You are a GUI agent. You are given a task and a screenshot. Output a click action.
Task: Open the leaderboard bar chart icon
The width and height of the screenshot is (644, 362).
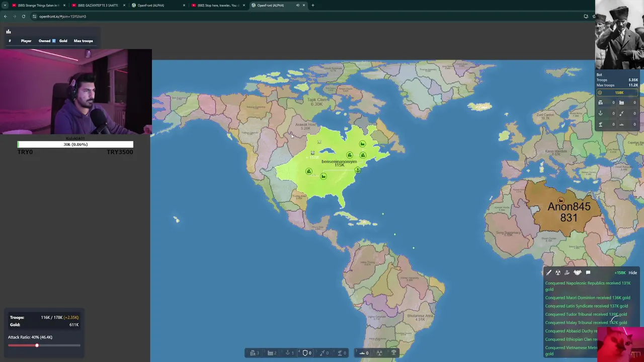(9, 32)
